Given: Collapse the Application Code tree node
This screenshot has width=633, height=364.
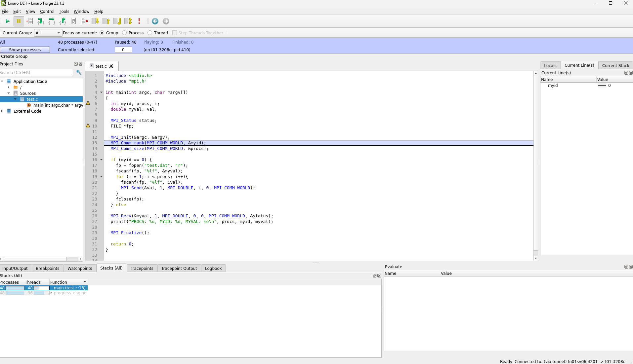Looking at the screenshot, I should (x=2, y=81).
